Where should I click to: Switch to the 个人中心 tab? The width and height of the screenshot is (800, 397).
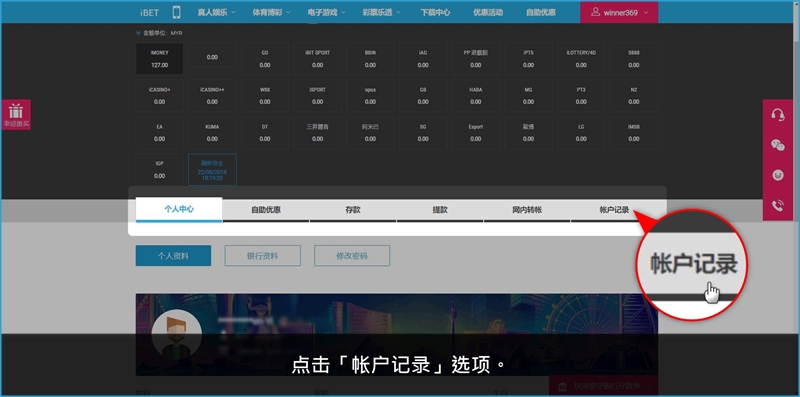[x=179, y=210]
